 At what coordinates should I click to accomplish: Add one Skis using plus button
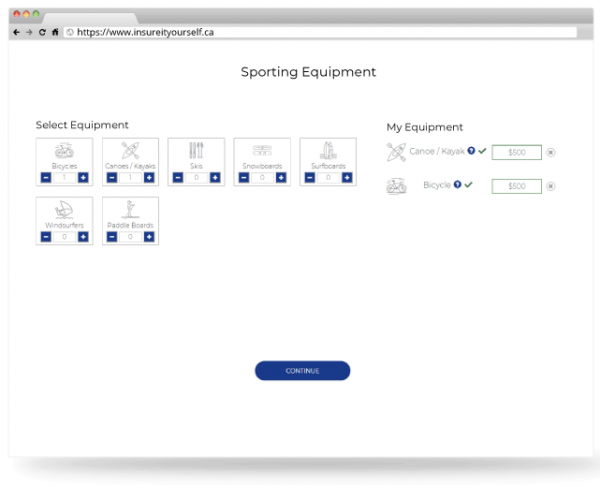(x=215, y=178)
